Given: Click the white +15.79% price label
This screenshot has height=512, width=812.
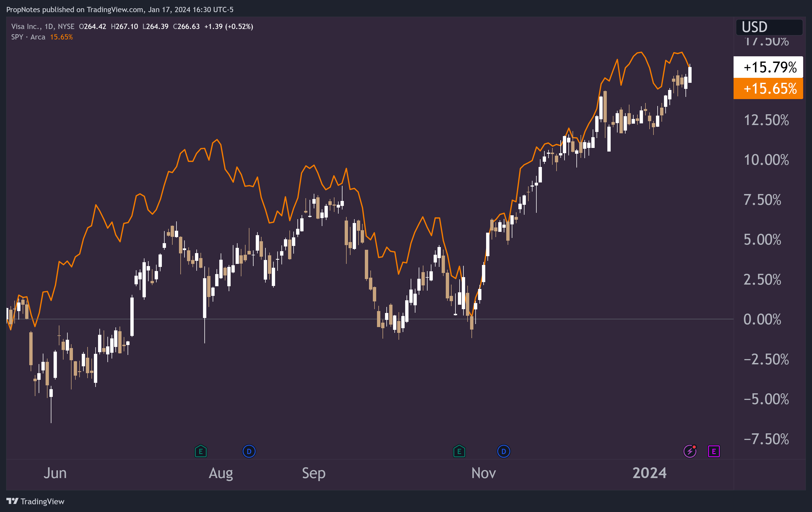Looking at the screenshot, I should (769, 67).
